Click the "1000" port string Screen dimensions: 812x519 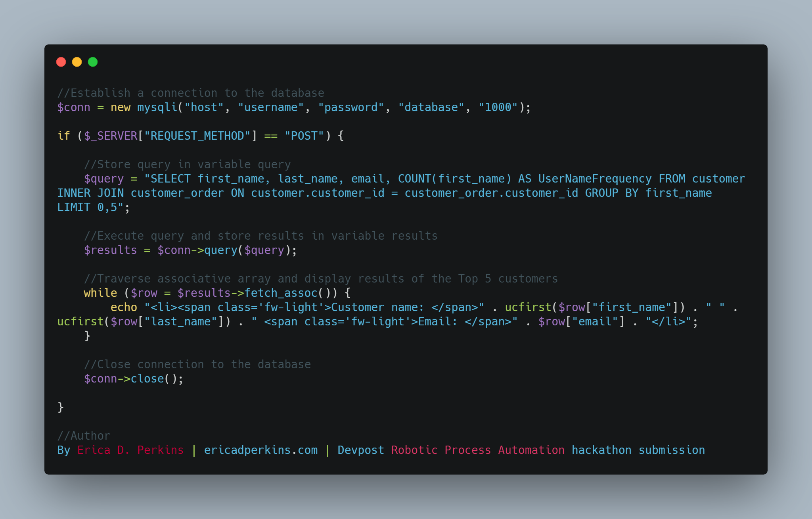click(x=498, y=108)
